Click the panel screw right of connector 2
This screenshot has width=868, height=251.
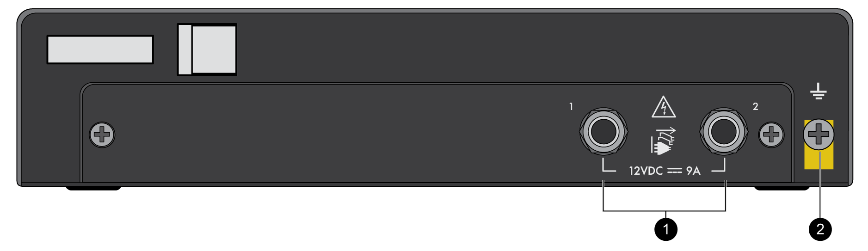point(771,135)
